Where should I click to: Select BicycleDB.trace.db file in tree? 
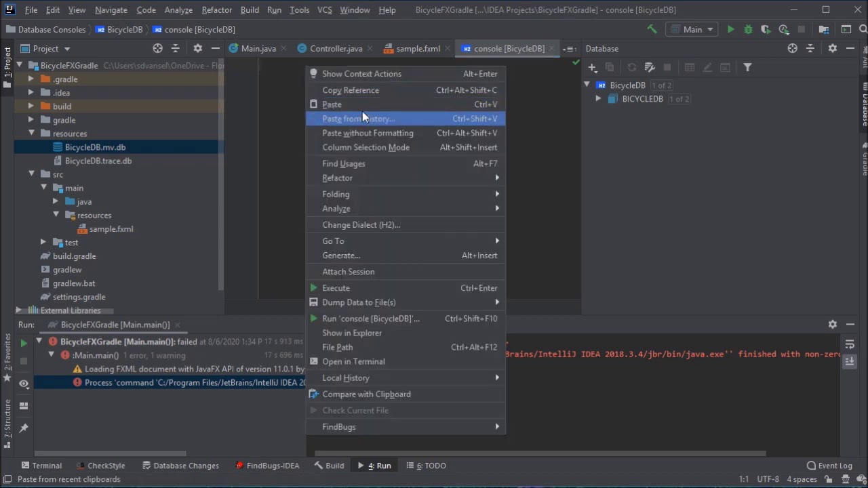pos(98,161)
